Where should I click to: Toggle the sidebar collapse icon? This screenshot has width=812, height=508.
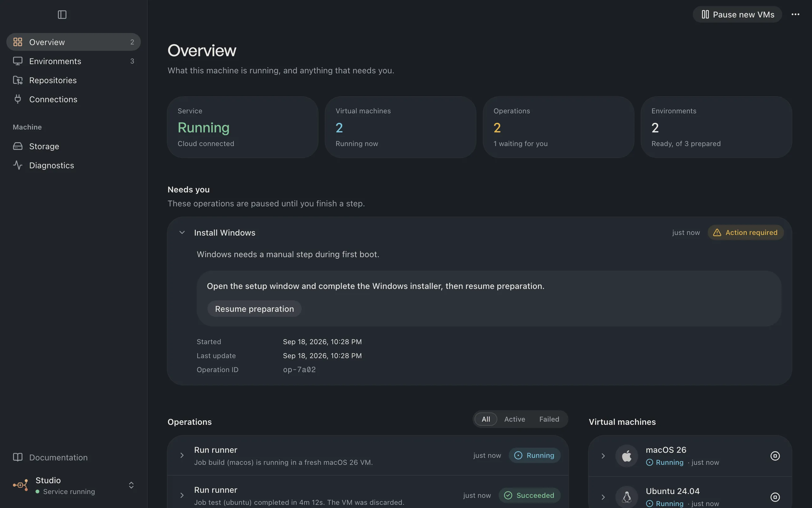62,15
